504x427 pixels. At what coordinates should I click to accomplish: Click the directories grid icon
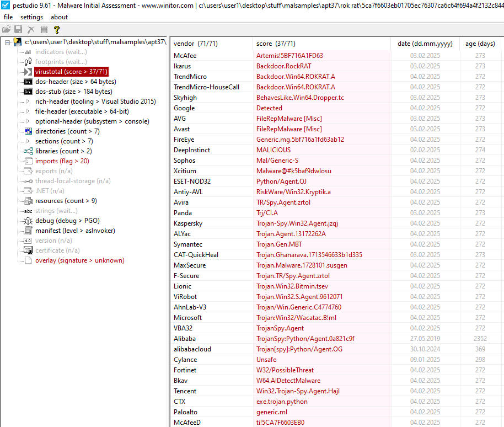tap(28, 131)
